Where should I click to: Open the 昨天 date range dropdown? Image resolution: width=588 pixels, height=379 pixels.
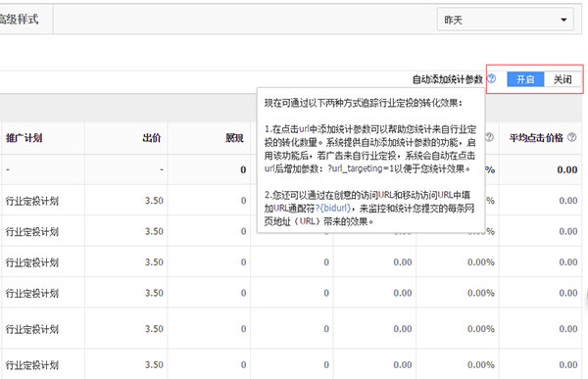(505, 20)
